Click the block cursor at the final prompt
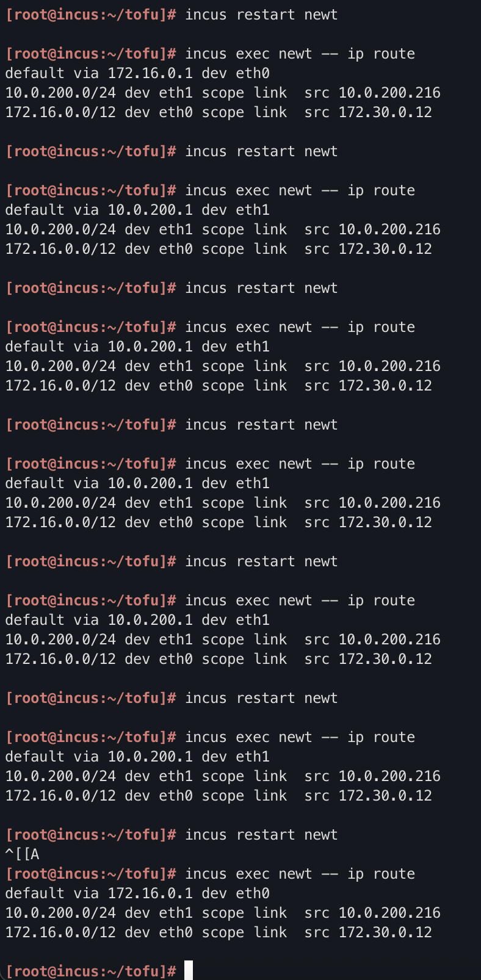 coord(189,970)
